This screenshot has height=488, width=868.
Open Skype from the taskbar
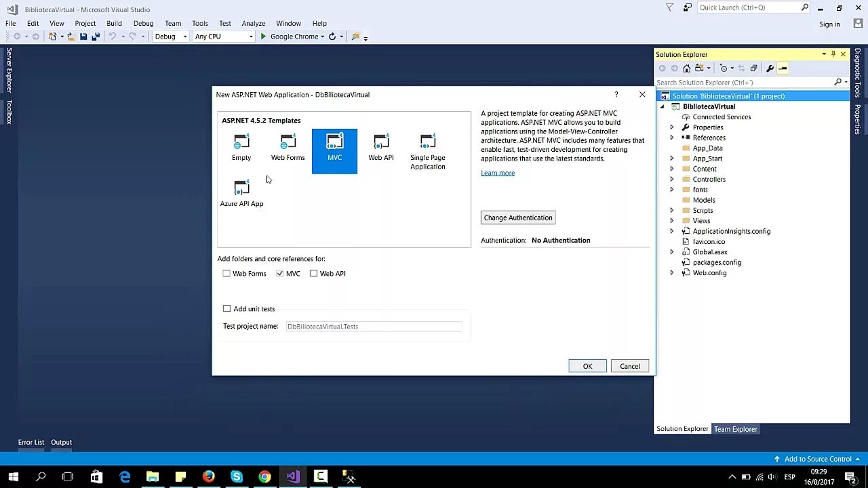click(236, 477)
